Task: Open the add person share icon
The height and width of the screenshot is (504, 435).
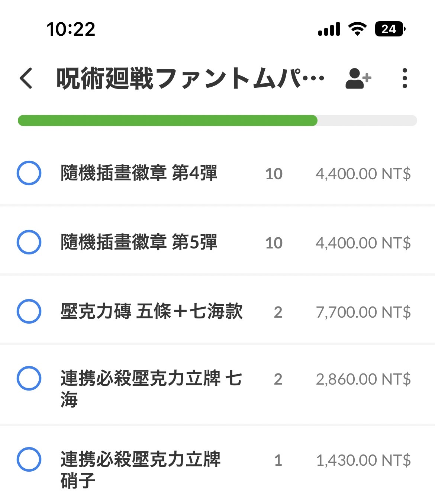Action: (358, 78)
